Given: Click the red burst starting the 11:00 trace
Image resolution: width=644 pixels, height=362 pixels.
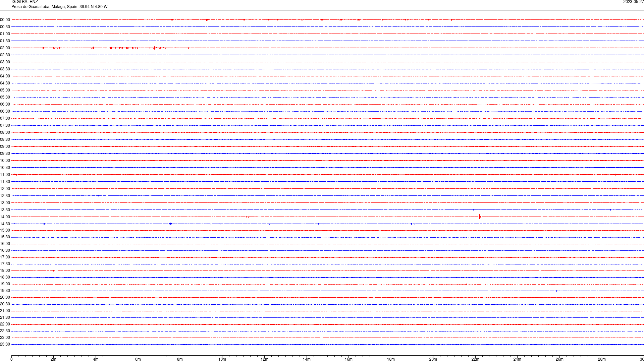Looking at the screenshot, I should (16, 175).
